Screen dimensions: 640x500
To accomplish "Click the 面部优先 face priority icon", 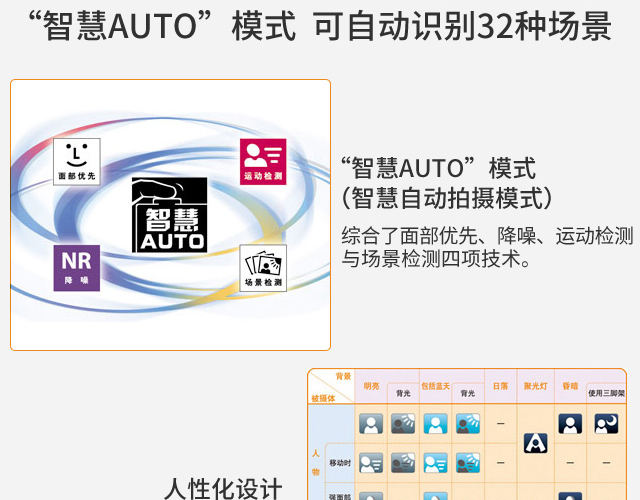I will pos(77,162).
